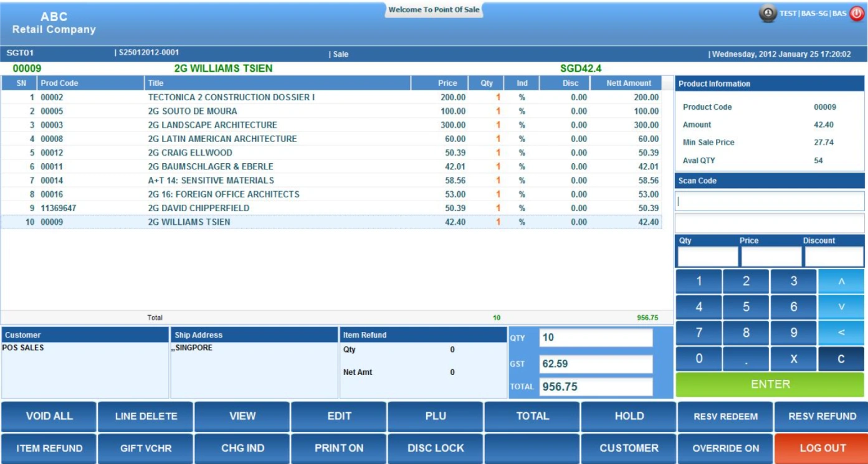Screen dimensions: 868x464
Task: Toggle PRINT ON for receipt printing
Action: 339,448
